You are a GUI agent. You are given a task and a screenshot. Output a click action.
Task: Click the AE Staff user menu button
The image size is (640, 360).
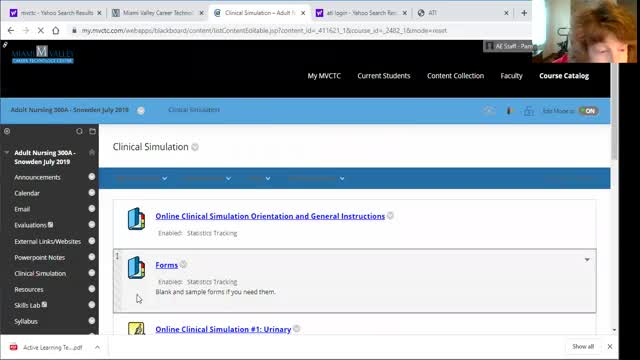click(509, 47)
